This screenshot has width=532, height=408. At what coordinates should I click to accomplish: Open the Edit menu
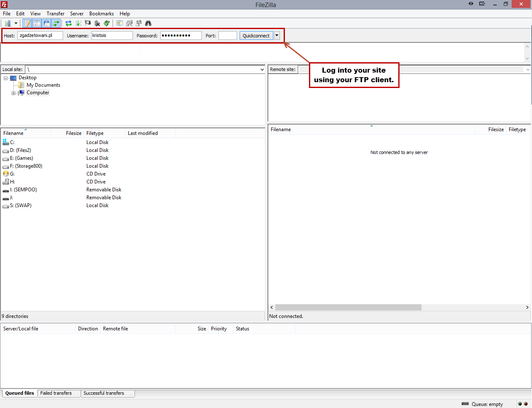pos(20,14)
